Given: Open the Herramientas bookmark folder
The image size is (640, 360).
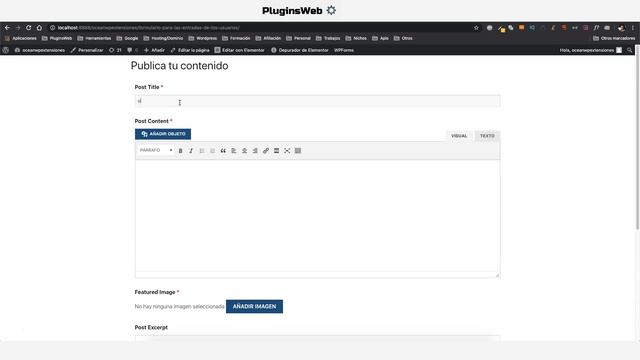Looking at the screenshot, I should click(94, 38).
